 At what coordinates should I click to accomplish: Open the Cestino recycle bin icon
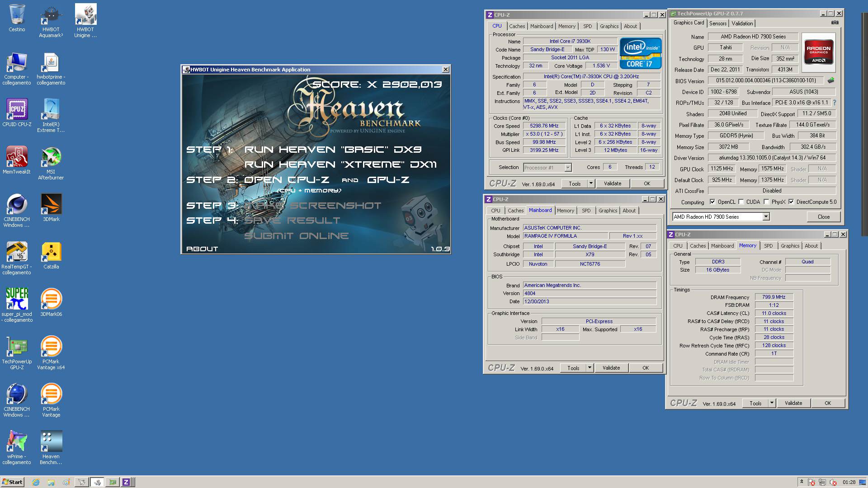point(17,18)
